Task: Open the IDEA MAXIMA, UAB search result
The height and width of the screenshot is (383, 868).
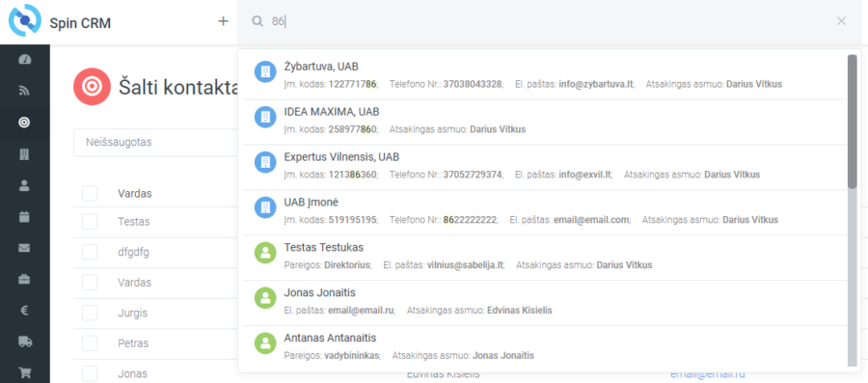Action: click(x=545, y=123)
